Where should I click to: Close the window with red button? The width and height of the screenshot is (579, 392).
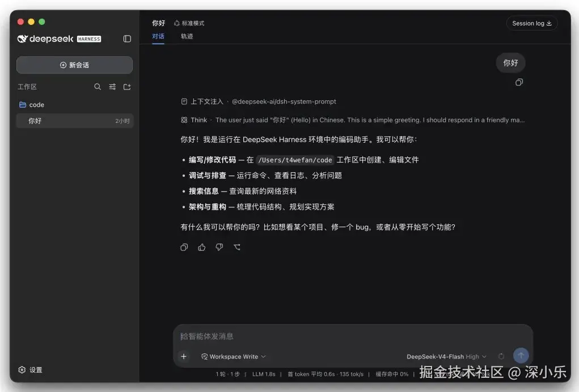click(20, 22)
